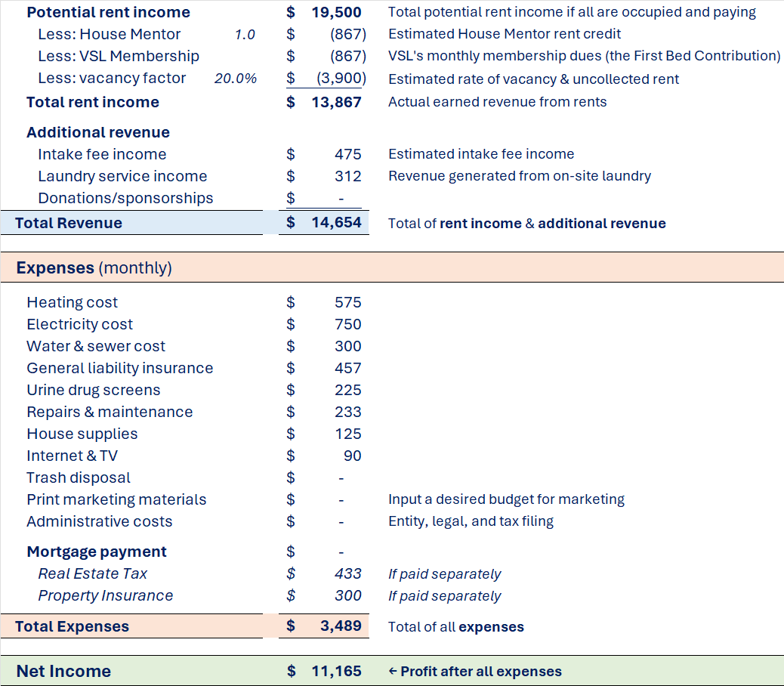Image resolution: width=784 pixels, height=686 pixels.
Task: Select the Total rent income value 13,867
Action: point(336,102)
